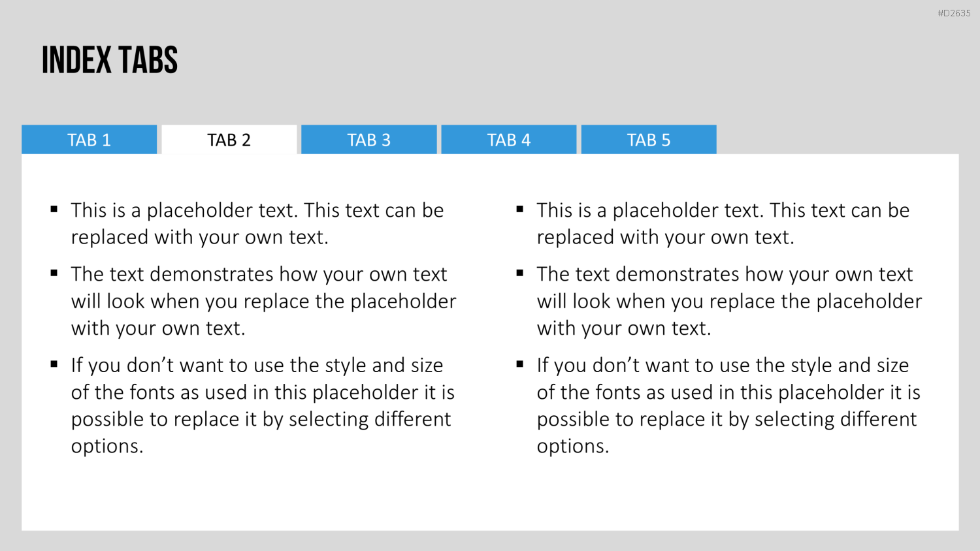Viewport: 980px width, 551px height.
Task: Select right column's 'The text demonstrates' paragraph
Action: coord(729,301)
